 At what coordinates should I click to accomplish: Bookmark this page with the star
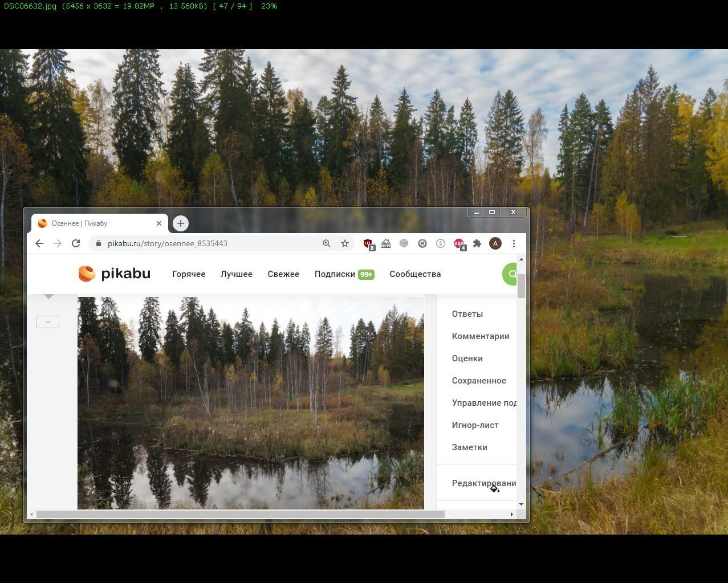point(345,243)
